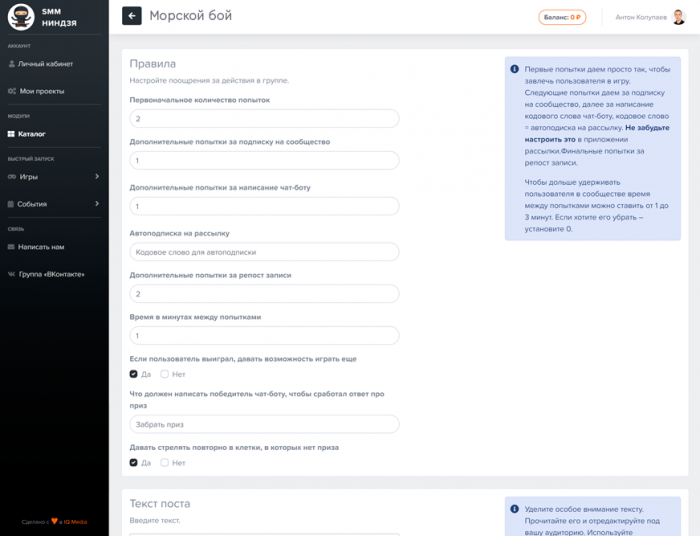Open Антон Колупаев account menu
This screenshot has height=536, width=700.
(639, 17)
